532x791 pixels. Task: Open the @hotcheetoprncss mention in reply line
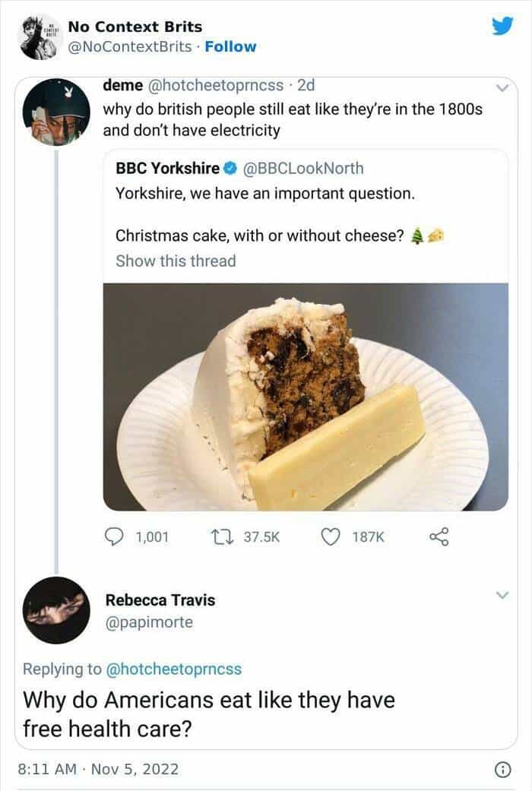(173, 669)
